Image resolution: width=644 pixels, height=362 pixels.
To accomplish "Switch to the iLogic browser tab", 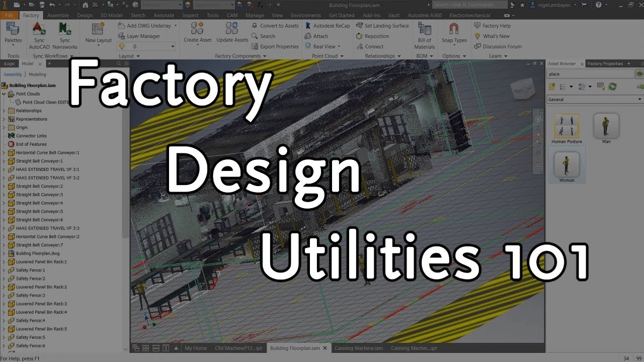I will [10, 64].
